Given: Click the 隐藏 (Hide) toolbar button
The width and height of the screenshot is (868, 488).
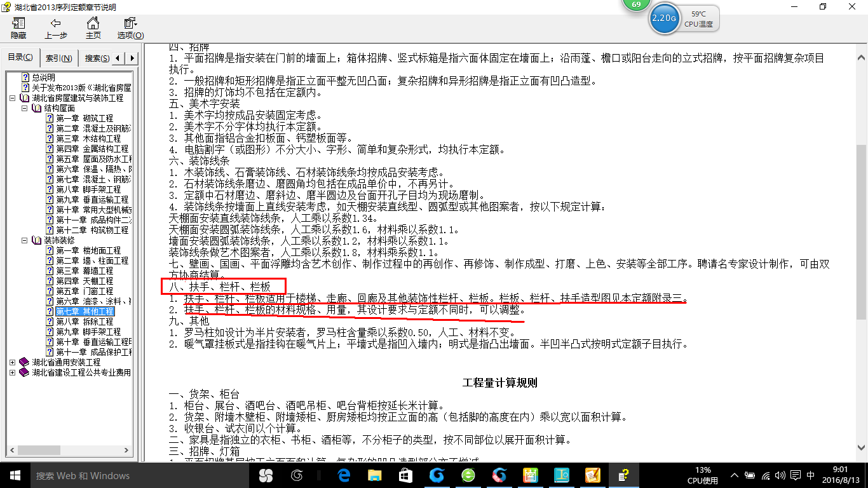Looking at the screenshot, I should [x=18, y=28].
